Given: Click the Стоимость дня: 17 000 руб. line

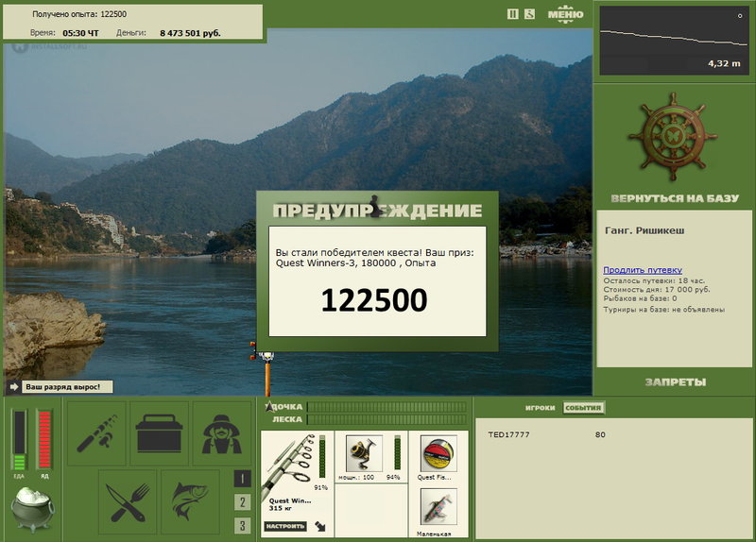Looking at the screenshot, I should 657,290.
